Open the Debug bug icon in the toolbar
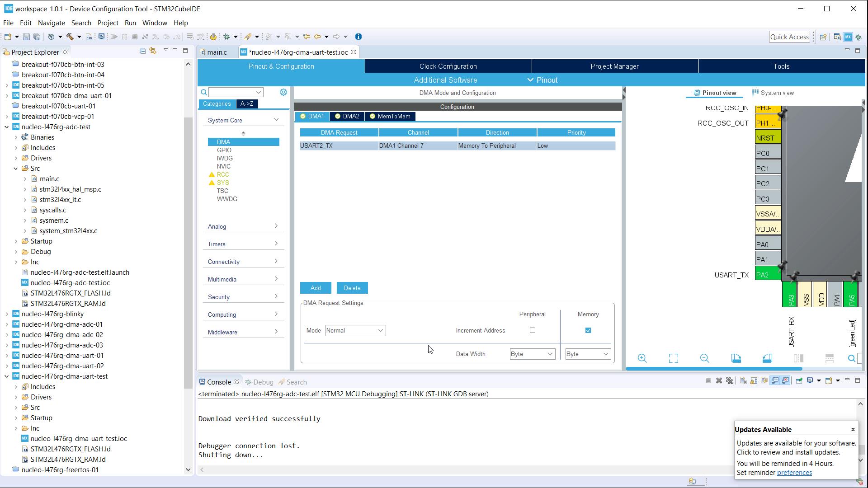The height and width of the screenshot is (488, 868). (227, 37)
